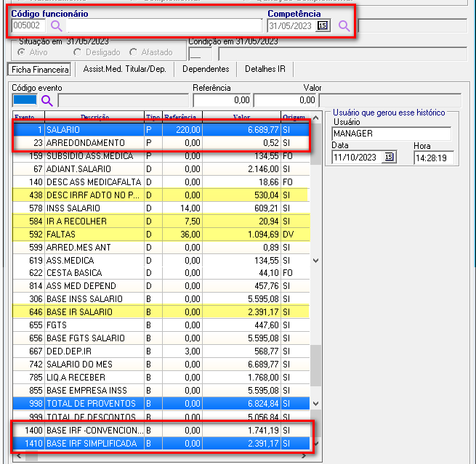Click horizontal scrollbar right arrow
The height and width of the screenshot is (464, 476).
point(304,456)
